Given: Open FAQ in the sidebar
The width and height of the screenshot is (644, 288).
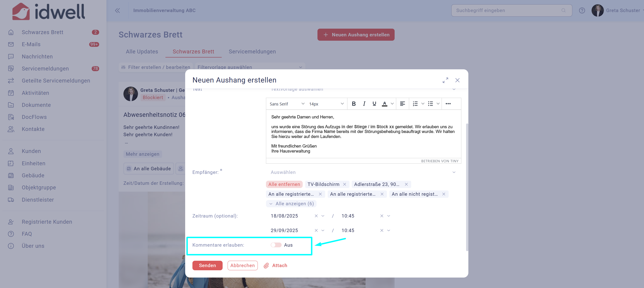Looking at the screenshot, I should [x=27, y=234].
